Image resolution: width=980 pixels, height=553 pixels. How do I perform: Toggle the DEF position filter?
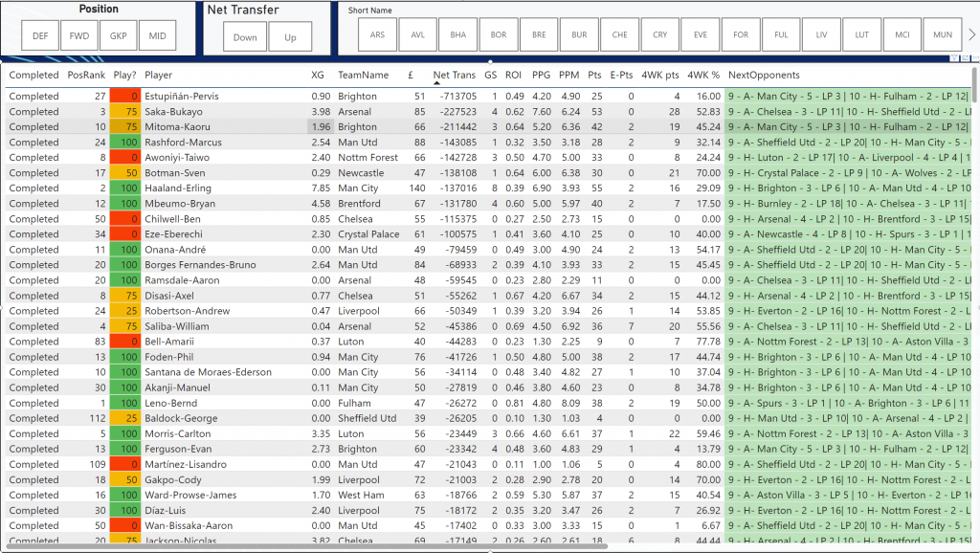[40, 35]
